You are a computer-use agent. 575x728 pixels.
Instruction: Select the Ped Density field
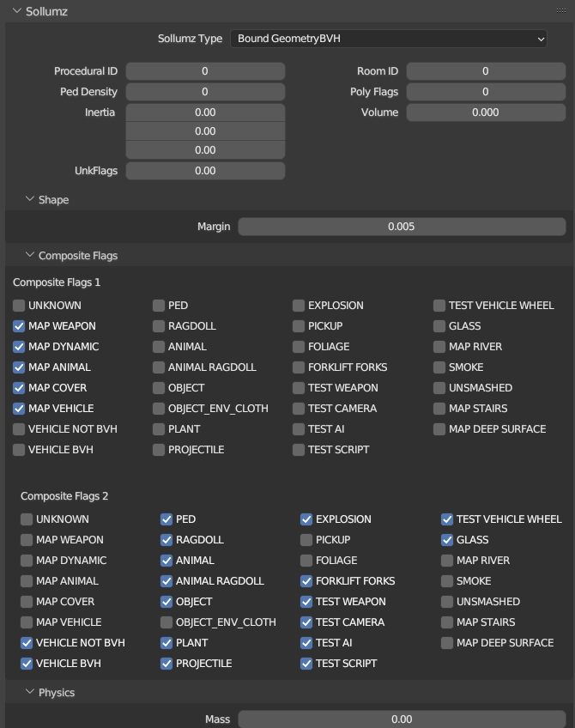[x=205, y=92]
